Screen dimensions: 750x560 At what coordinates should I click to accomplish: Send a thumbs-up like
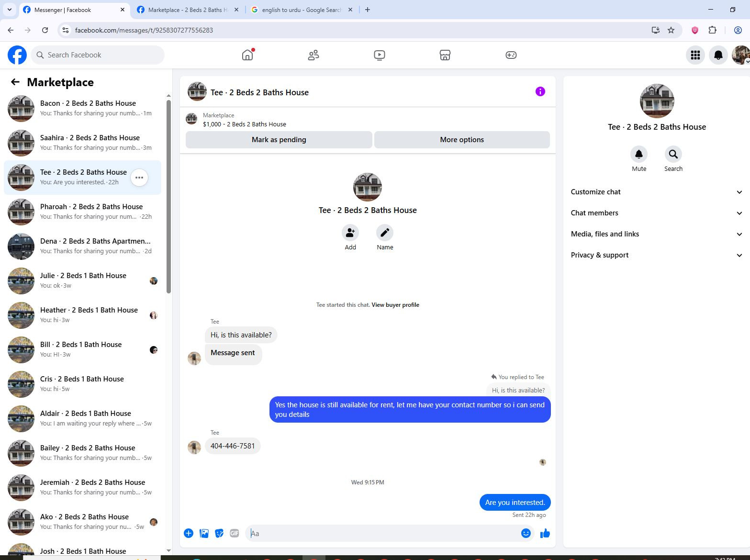point(545,533)
